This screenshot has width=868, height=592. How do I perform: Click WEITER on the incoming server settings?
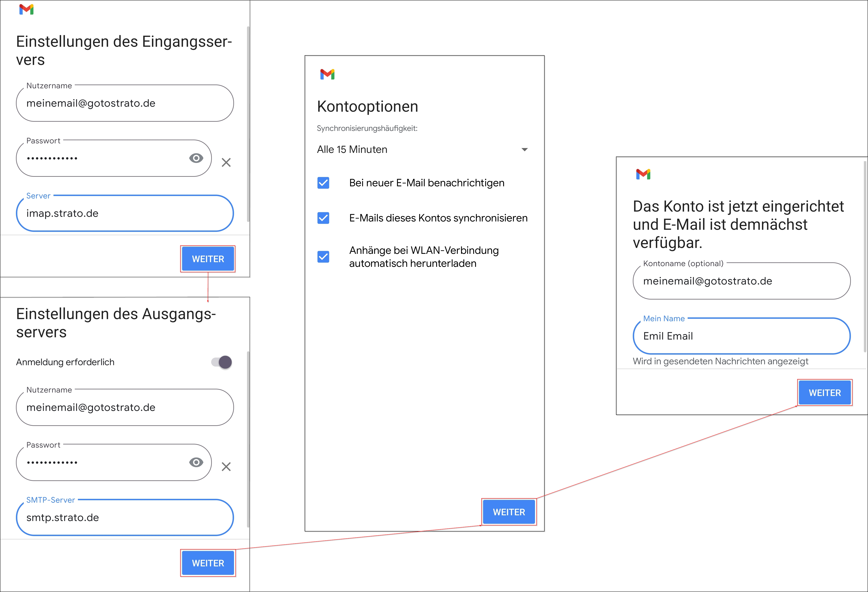click(x=208, y=259)
